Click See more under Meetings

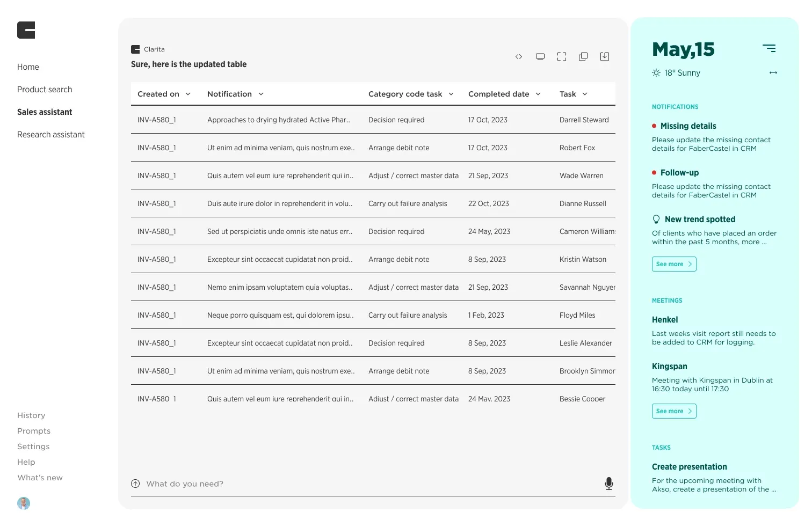(674, 411)
